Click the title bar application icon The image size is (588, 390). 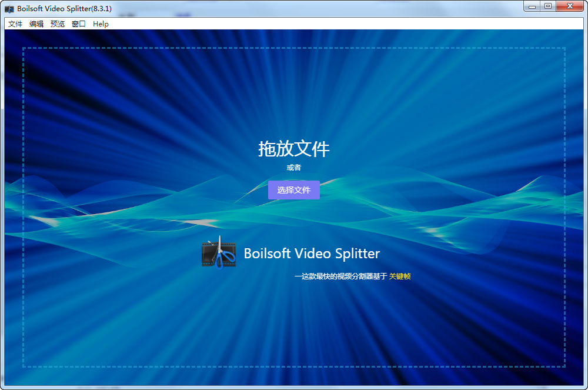pos(9,9)
